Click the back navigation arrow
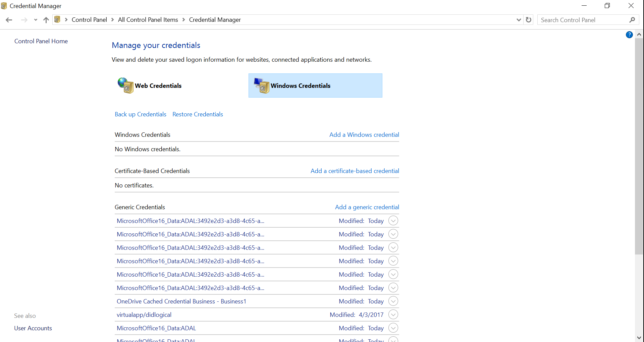The height and width of the screenshot is (342, 644). [x=9, y=20]
